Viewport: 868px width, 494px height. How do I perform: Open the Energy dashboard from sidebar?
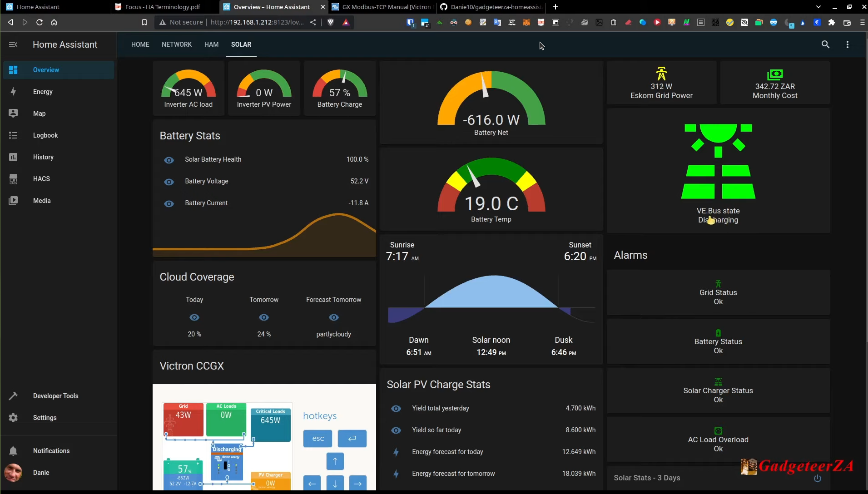[x=43, y=92]
